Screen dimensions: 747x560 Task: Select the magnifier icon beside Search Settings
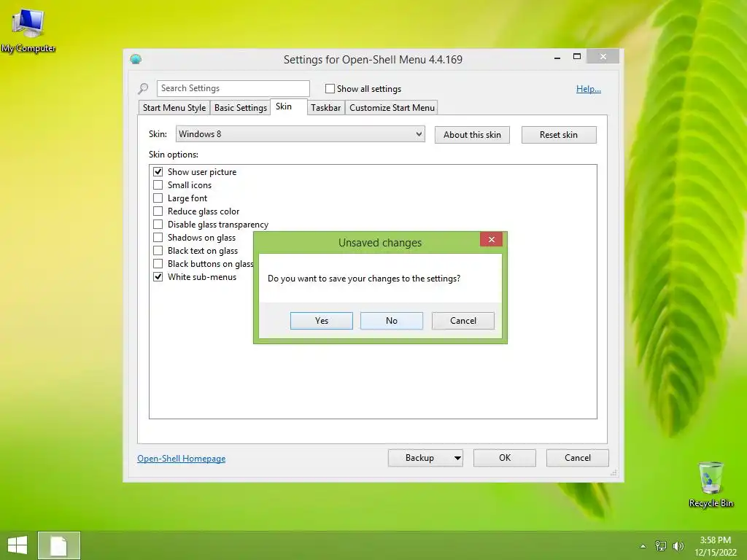pyautogui.click(x=143, y=88)
